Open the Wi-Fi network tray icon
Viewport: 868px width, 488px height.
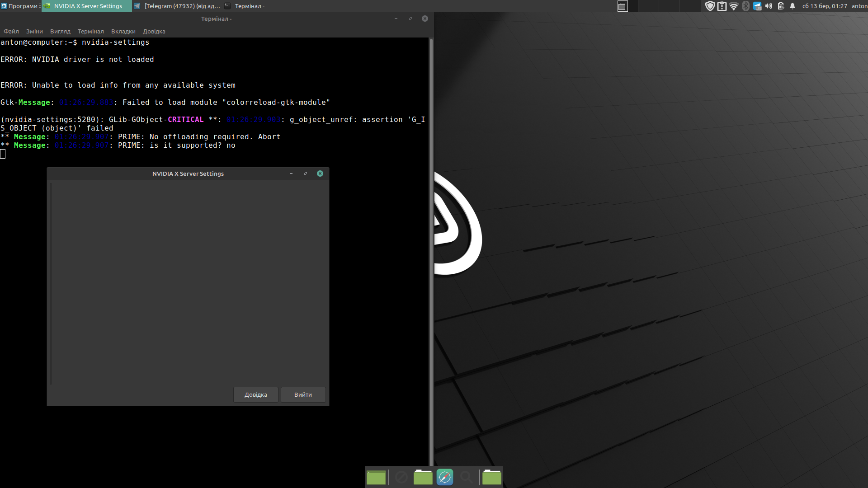(734, 6)
